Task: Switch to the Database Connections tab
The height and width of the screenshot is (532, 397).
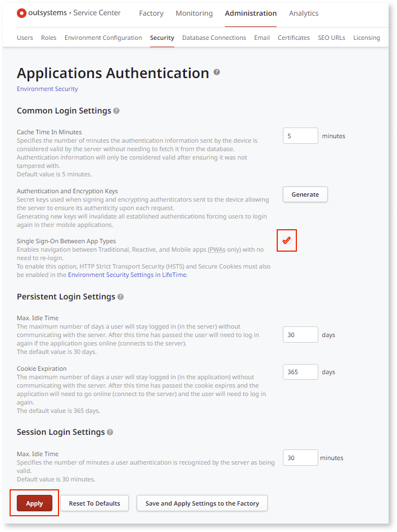Action: point(214,38)
